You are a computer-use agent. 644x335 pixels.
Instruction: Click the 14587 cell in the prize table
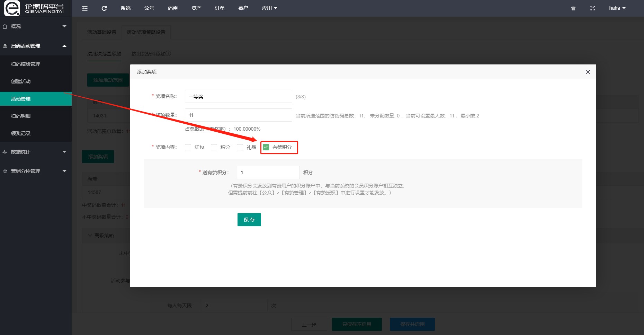pyautogui.click(x=95, y=192)
